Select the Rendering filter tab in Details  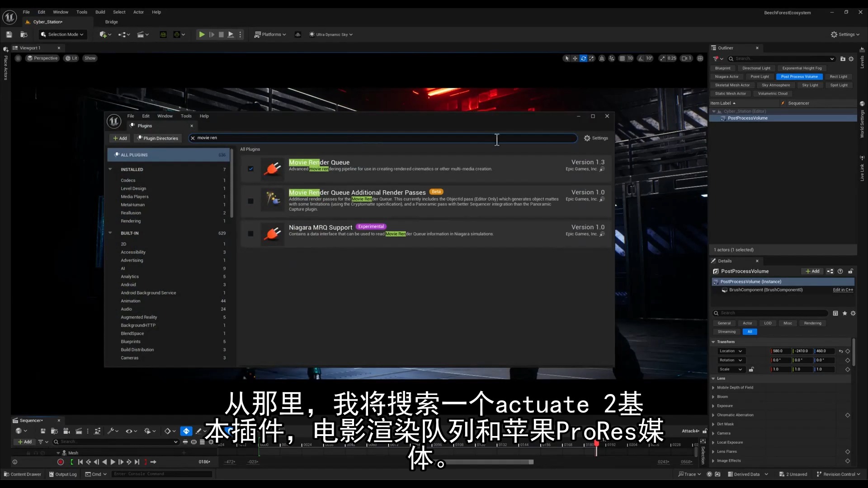point(812,323)
